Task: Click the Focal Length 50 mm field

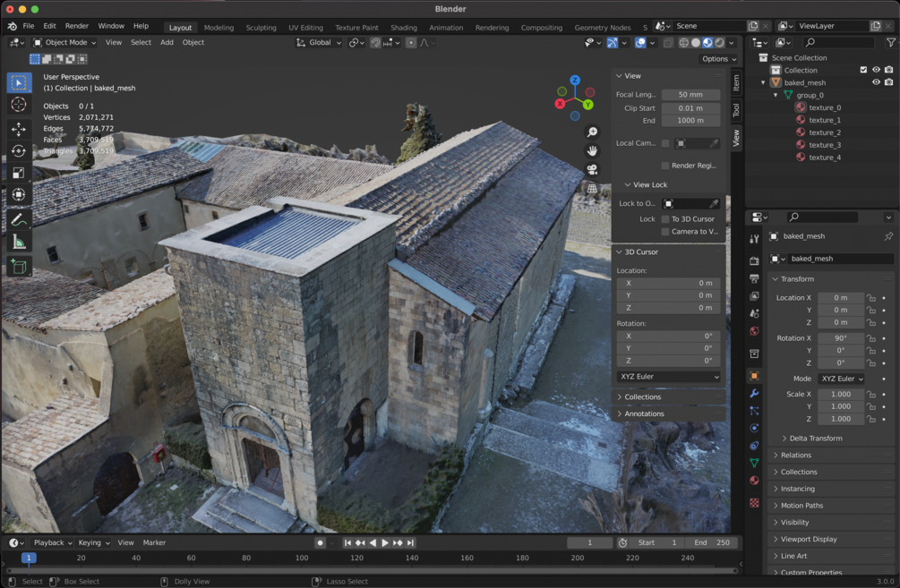Action: coord(690,95)
